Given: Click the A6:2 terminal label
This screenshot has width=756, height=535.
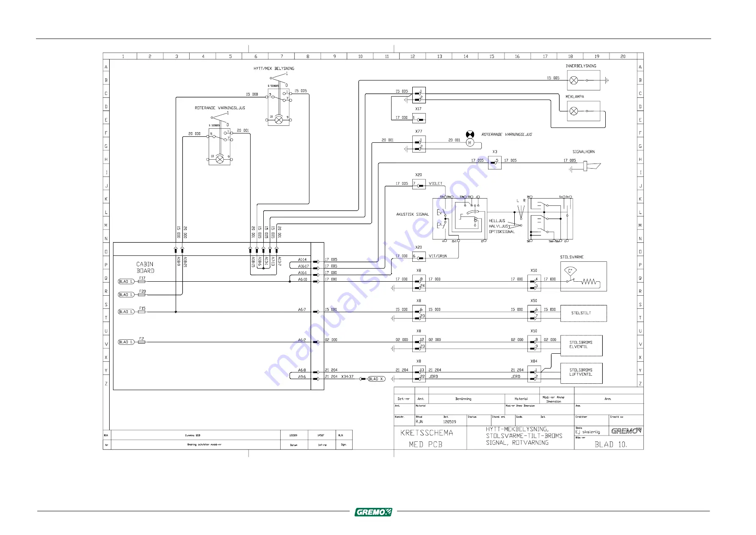Looking at the screenshot, I should click(302, 340).
